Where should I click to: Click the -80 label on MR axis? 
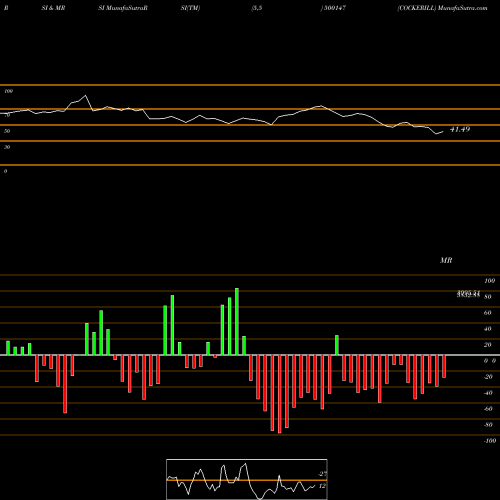(488, 425)
